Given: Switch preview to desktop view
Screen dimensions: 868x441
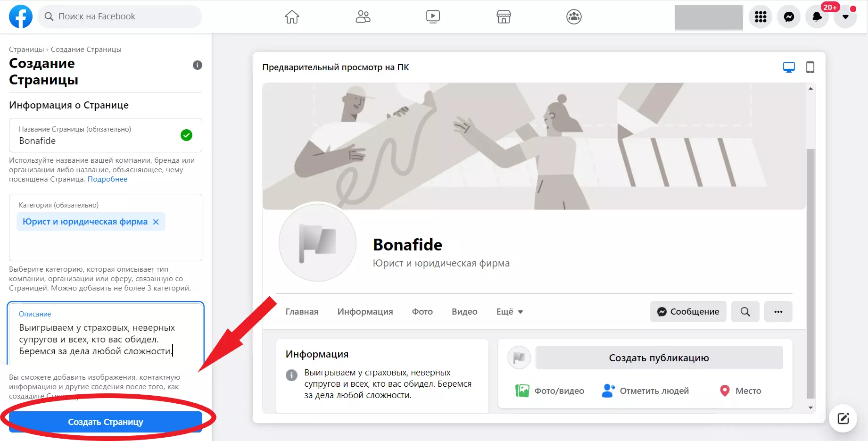Looking at the screenshot, I should pyautogui.click(x=789, y=67).
